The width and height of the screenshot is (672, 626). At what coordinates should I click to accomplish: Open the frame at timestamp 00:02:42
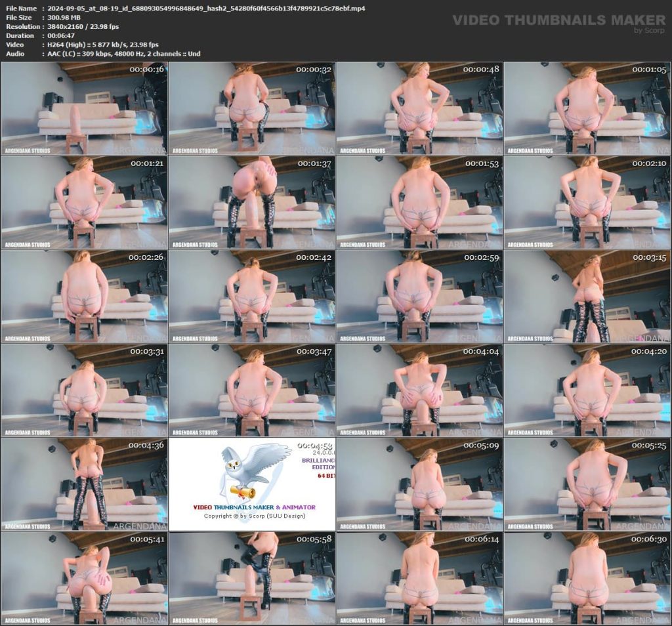pos(252,296)
